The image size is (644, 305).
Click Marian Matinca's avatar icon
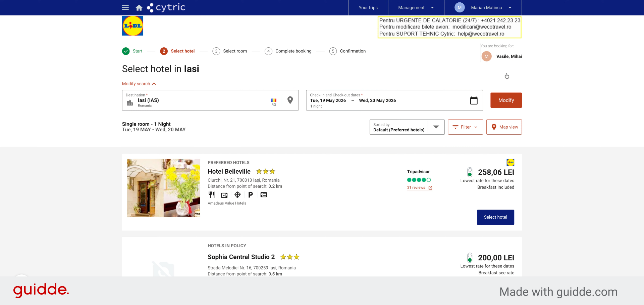460,7
